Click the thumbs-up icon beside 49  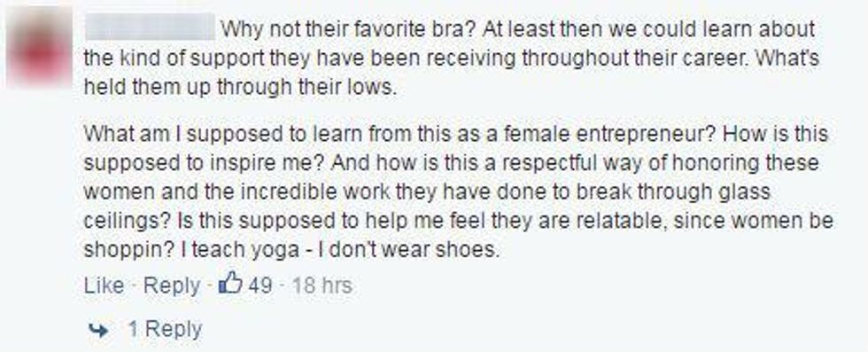tap(231, 285)
